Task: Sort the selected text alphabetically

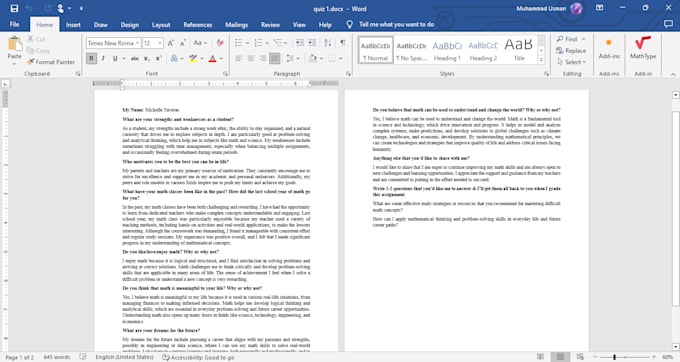Action: tap(327, 43)
